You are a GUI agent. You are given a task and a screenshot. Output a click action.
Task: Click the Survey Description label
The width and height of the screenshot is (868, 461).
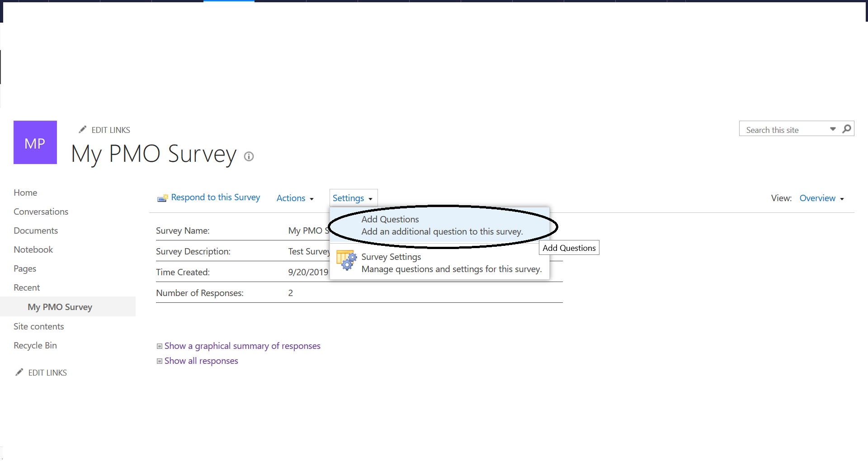(x=193, y=251)
